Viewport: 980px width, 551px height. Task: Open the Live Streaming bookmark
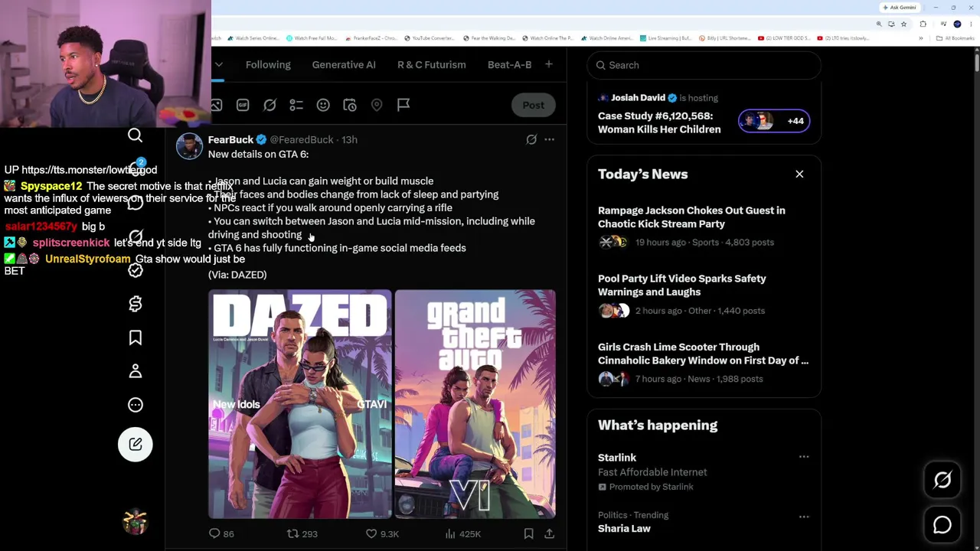point(665,38)
